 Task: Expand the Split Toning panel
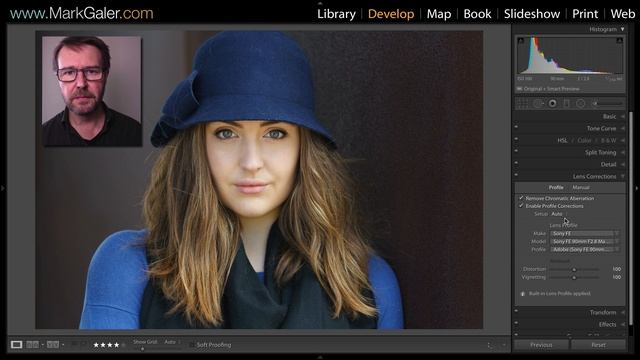coord(622,153)
